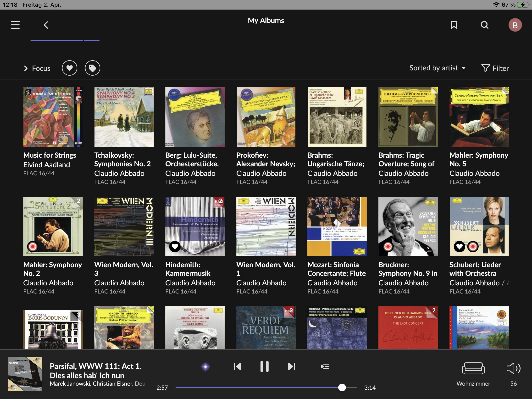
Task: Open Mozart Sinfonia Concertante album cover
Action: click(337, 226)
